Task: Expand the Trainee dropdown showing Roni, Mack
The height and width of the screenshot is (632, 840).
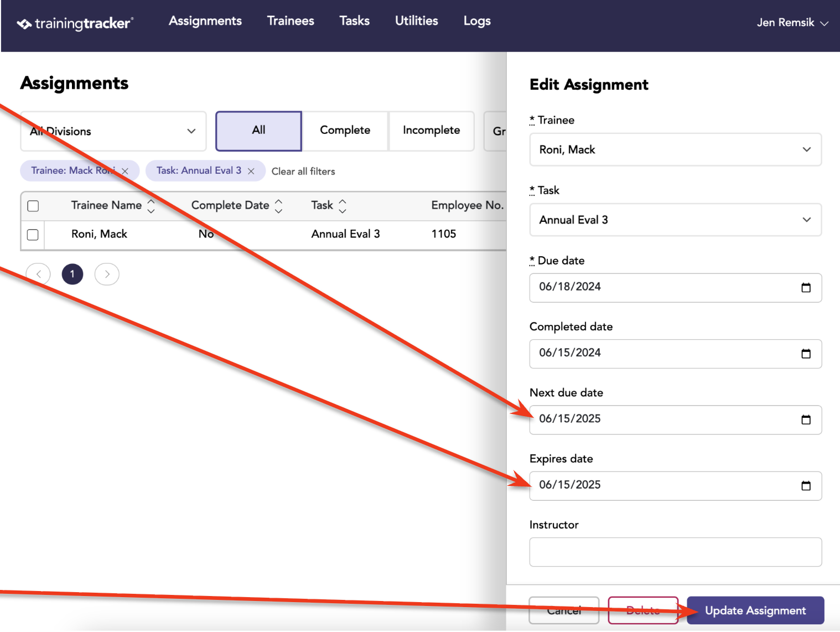Action: [675, 149]
